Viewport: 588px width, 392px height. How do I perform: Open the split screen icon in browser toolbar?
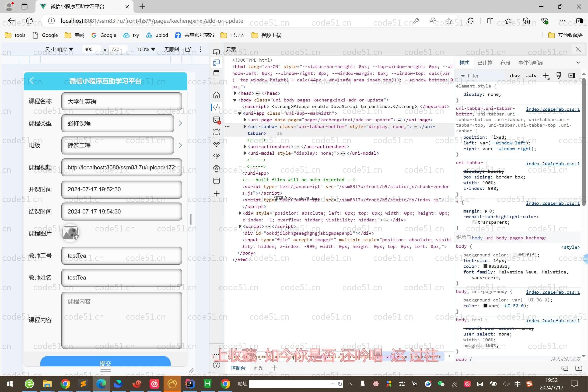pos(490,21)
